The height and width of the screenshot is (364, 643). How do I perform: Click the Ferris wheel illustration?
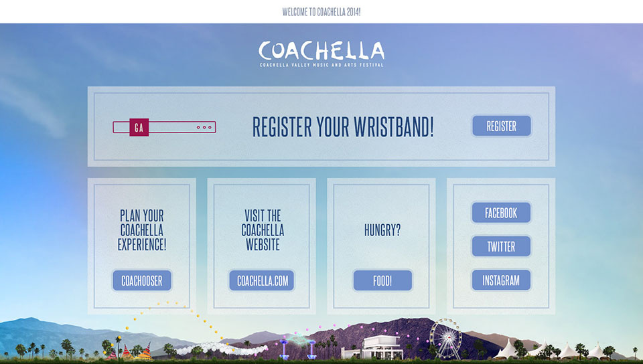(446, 339)
